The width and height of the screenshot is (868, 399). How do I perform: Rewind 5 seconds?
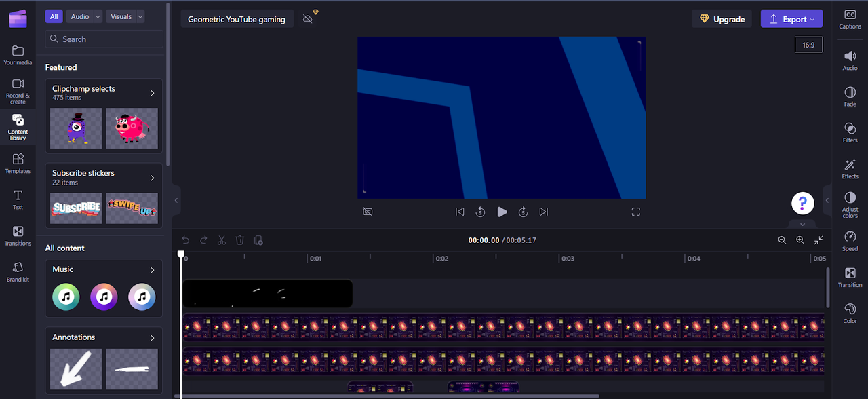point(480,212)
